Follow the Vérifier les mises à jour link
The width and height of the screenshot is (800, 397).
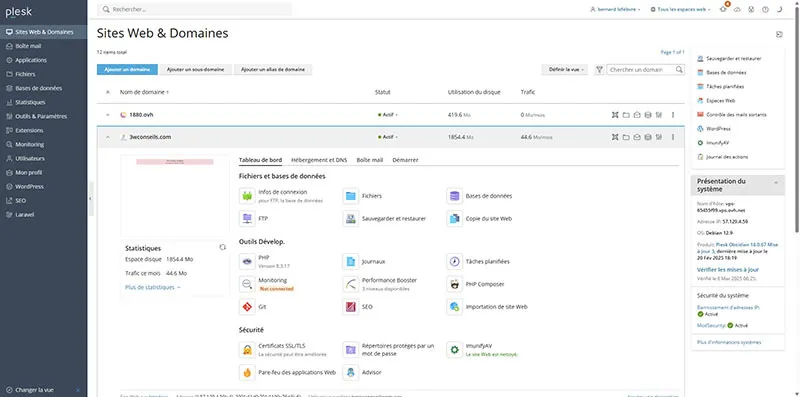[728, 269]
